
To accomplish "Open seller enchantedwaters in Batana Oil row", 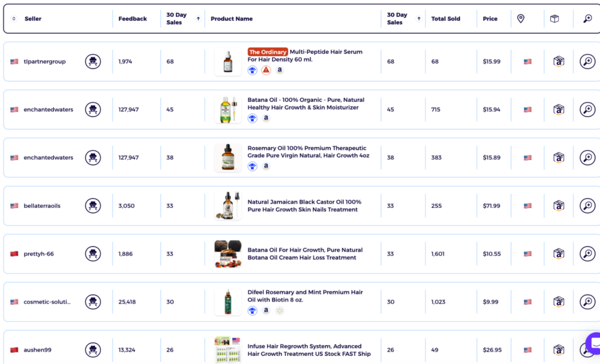I will 48,110.
